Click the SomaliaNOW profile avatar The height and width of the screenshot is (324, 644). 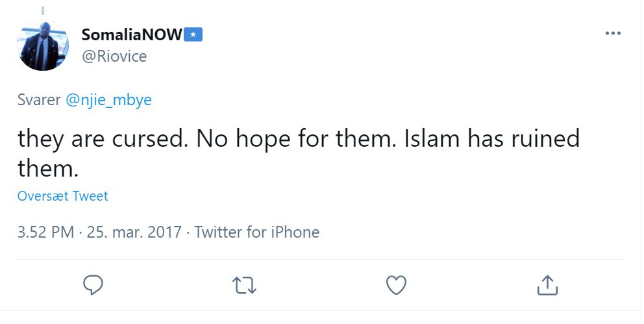(x=44, y=45)
